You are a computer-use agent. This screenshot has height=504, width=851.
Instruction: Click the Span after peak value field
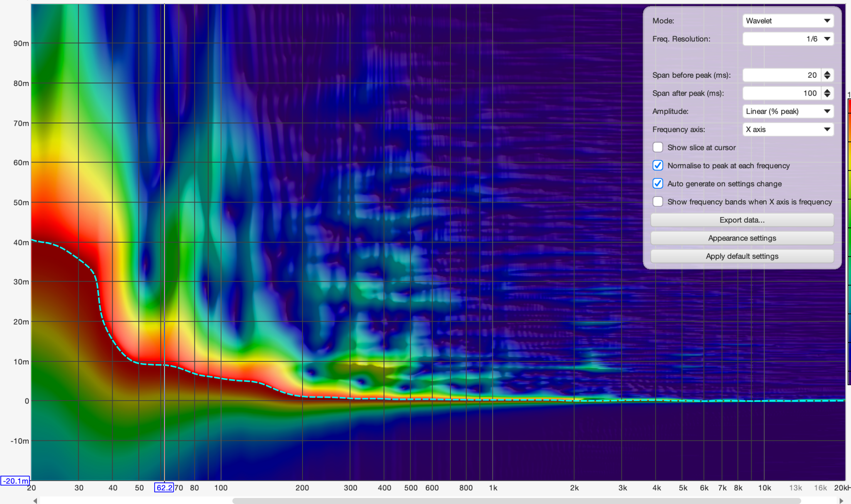click(x=782, y=93)
